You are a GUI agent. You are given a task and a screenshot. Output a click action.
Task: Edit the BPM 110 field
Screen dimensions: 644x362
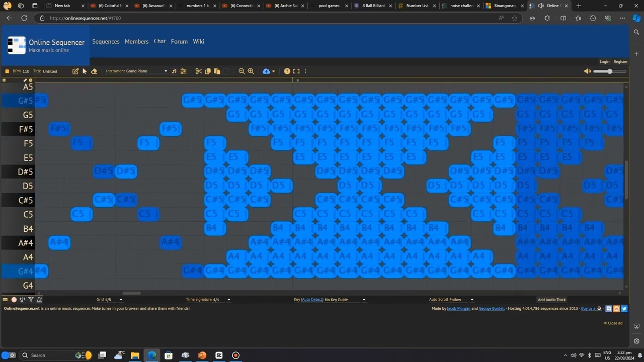(26, 71)
